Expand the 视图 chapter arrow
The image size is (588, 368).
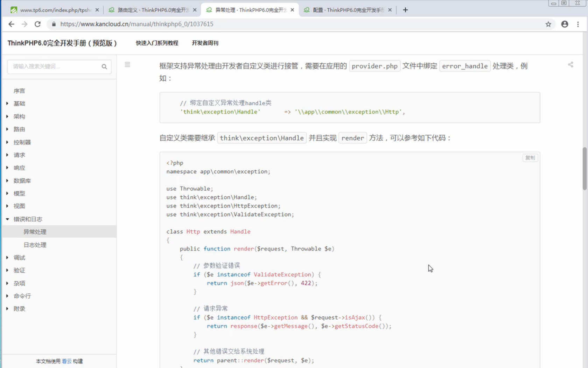[7, 206]
